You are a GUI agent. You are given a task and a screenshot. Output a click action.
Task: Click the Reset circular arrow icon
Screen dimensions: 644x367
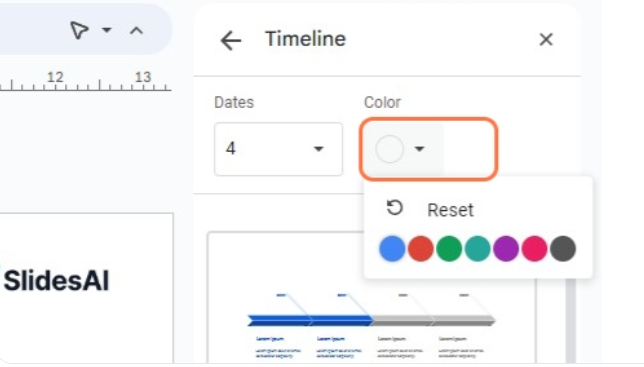click(x=395, y=208)
